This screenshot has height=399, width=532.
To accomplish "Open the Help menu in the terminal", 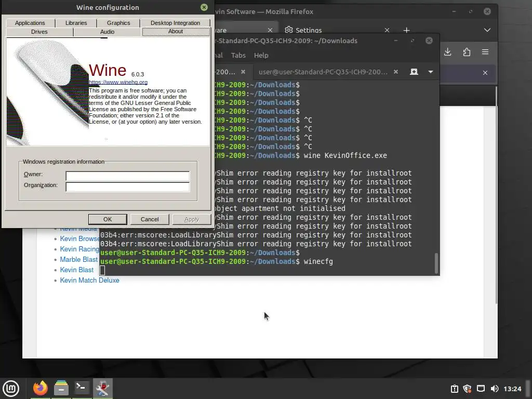I will click(x=261, y=55).
